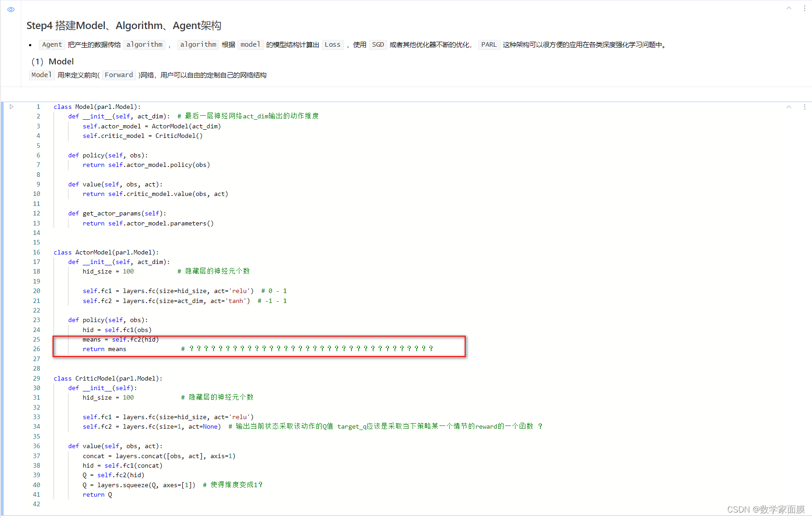Screen dimensions: 812x518
Task: Click line 41 'return Q'
Action: pos(97,494)
